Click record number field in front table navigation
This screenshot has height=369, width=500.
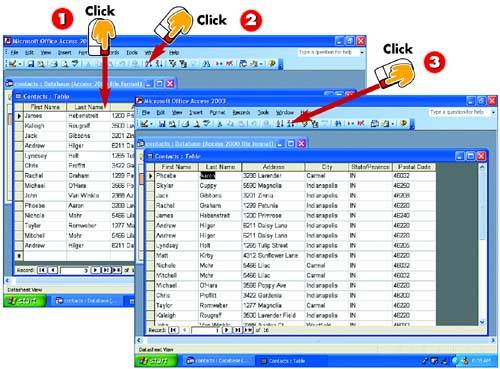(205, 330)
